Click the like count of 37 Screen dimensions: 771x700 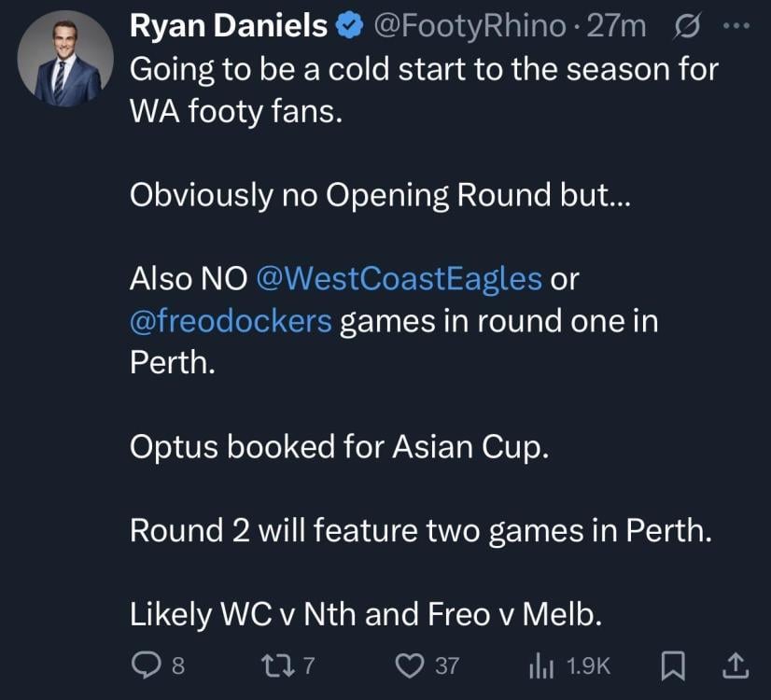(x=447, y=665)
